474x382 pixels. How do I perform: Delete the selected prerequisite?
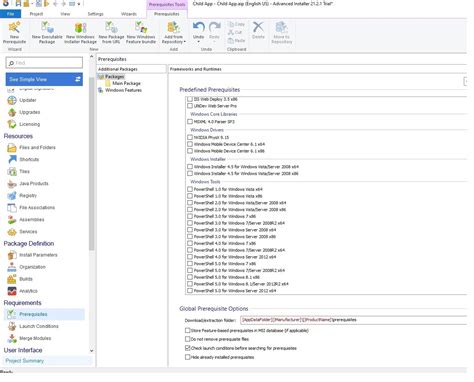[x=258, y=30]
